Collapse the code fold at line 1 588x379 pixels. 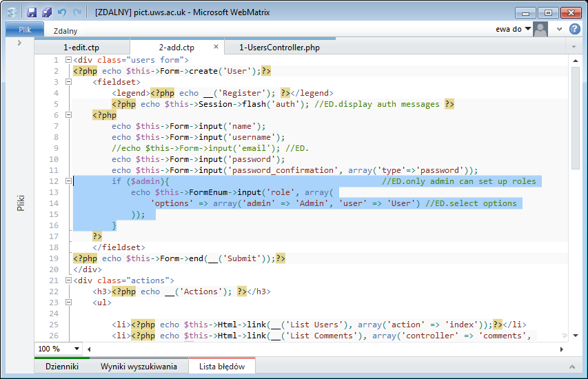(68, 59)
